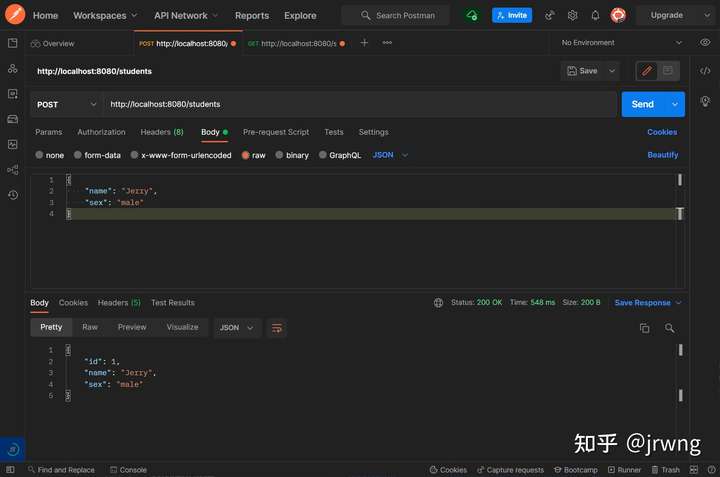The width and height of the screenshot is (720, 477).
Task: Open Monitors icon in the sidebar
Action: click(x=13, y=145)
